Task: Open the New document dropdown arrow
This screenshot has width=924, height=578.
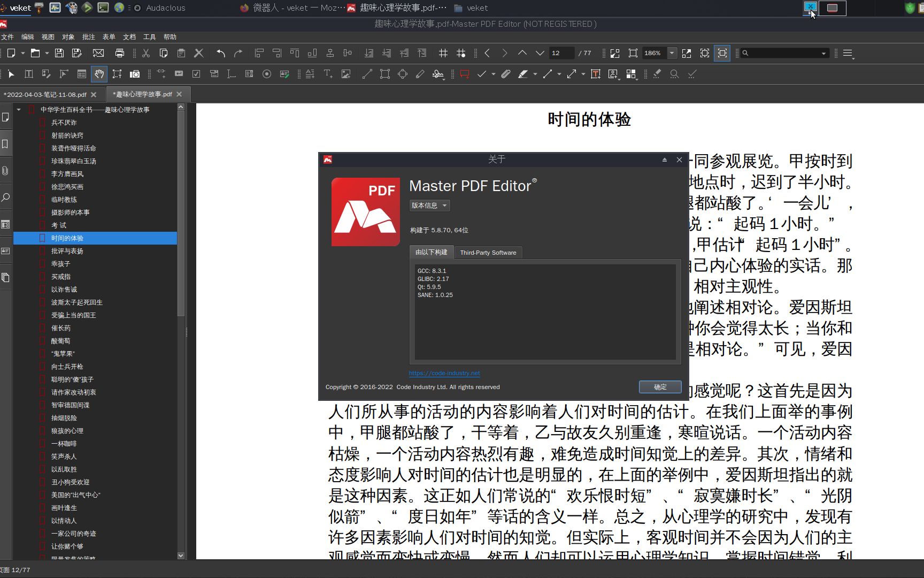Action: pos(23,53)
